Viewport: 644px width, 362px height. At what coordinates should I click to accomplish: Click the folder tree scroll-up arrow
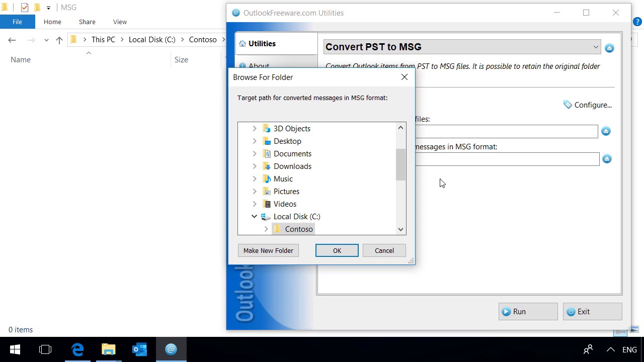(400, 128)
